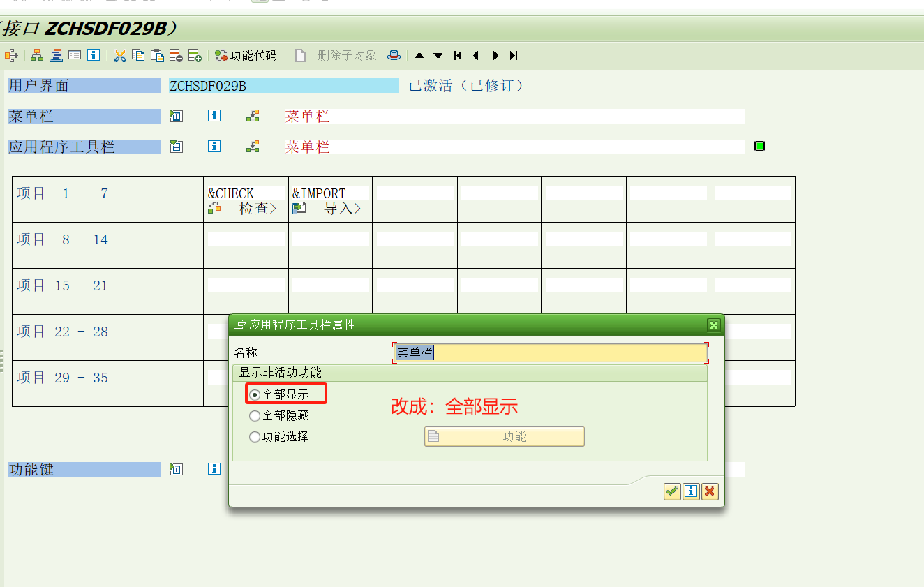
Task: Go to previous entry arrow icon
Action: pyautogui.click(x=476, y=55)
